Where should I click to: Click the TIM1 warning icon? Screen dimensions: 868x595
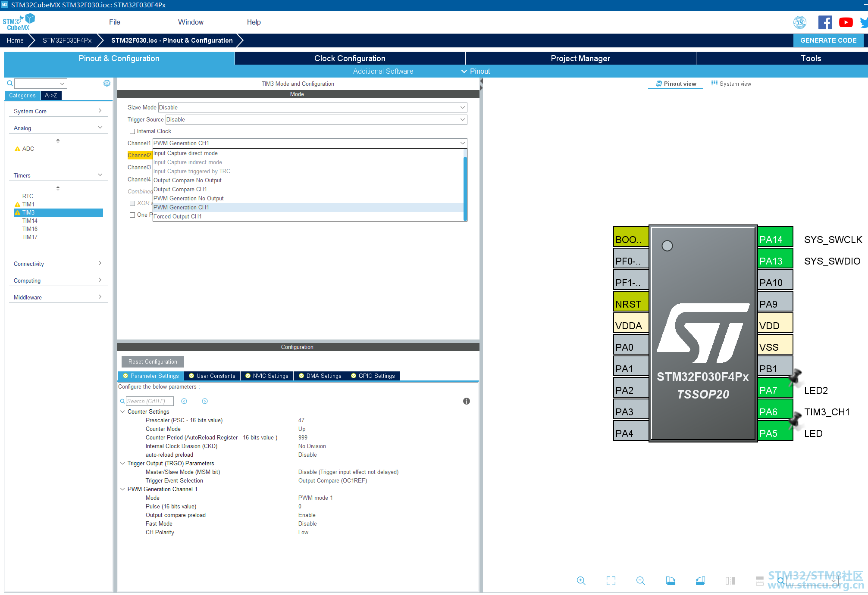[17, 205]
